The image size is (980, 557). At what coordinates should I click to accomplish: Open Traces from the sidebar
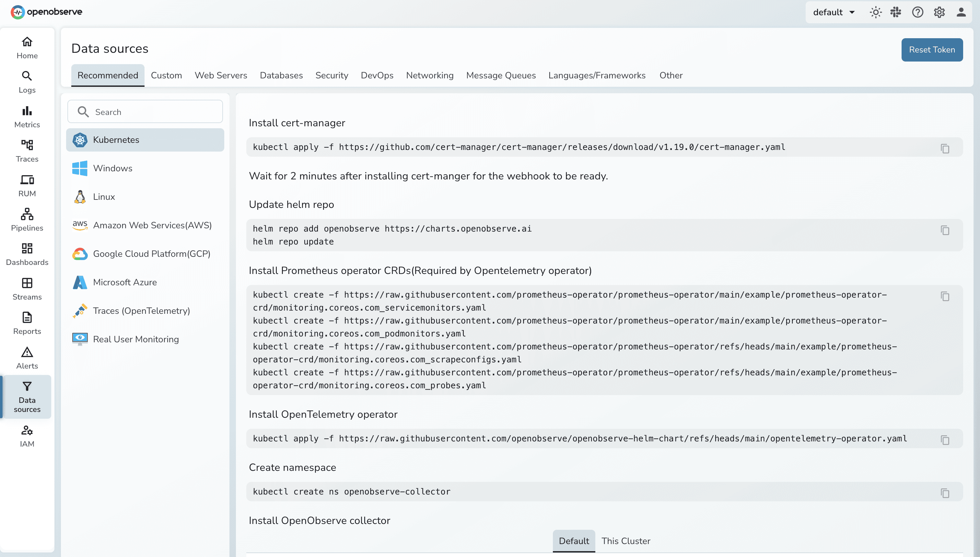click(x=27, y=151)
